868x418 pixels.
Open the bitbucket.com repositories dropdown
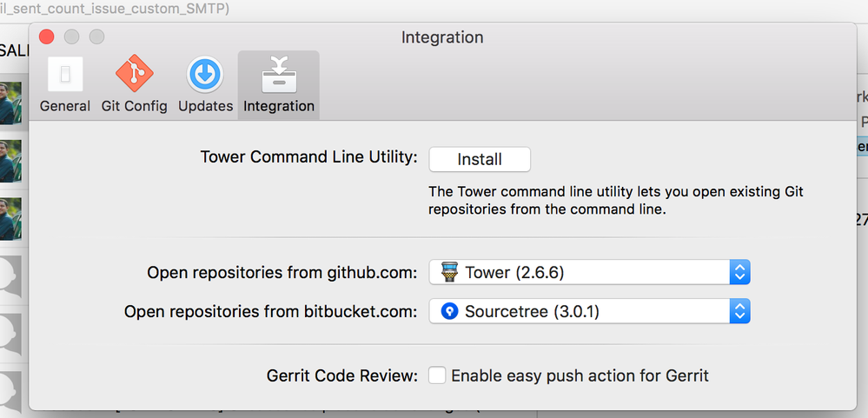(x=590, y=312)
